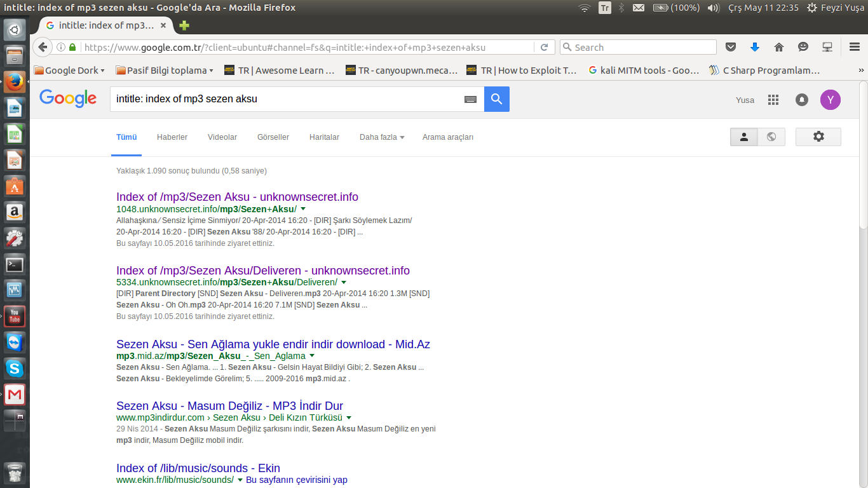This screenshot has height=488, width=868.
Task: Open Sezen Aksu Masum Değiliz result
Action: [x=229, y=406]
